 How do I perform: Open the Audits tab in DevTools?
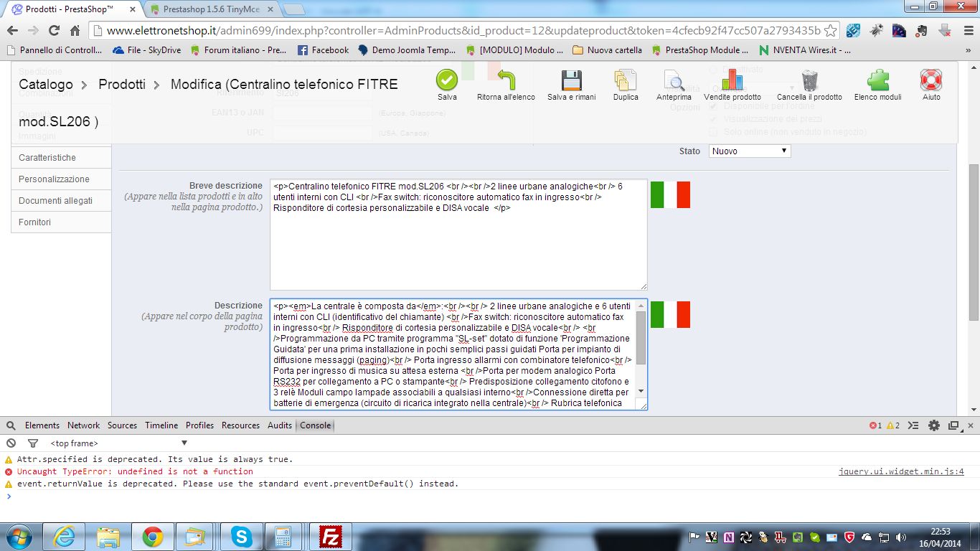pyautogui.click(x=280, y=425)
